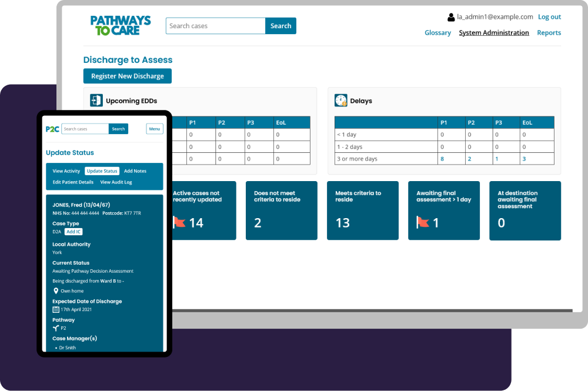Click the P2C logo on the mobile view
Image resolution: width=588 pixels, height=391 pixels.
[x=52, y=129]
